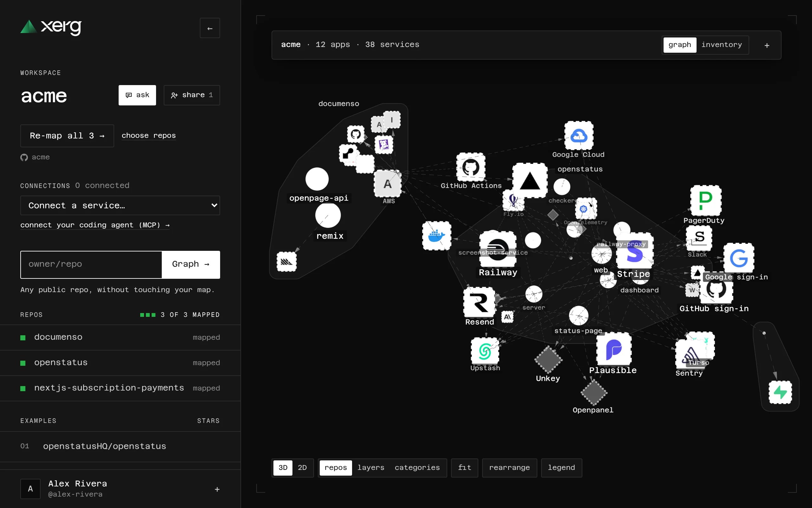The image size is (812, 508).
Task: Click the Unkey diamond node
Action: tap(548, 359)
